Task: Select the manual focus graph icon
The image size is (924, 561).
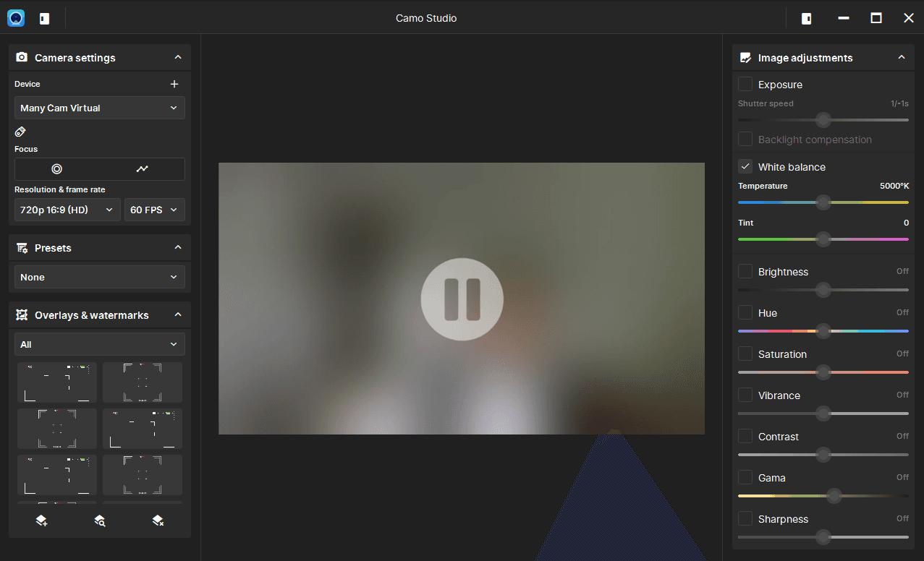Action: click(143, 169)
